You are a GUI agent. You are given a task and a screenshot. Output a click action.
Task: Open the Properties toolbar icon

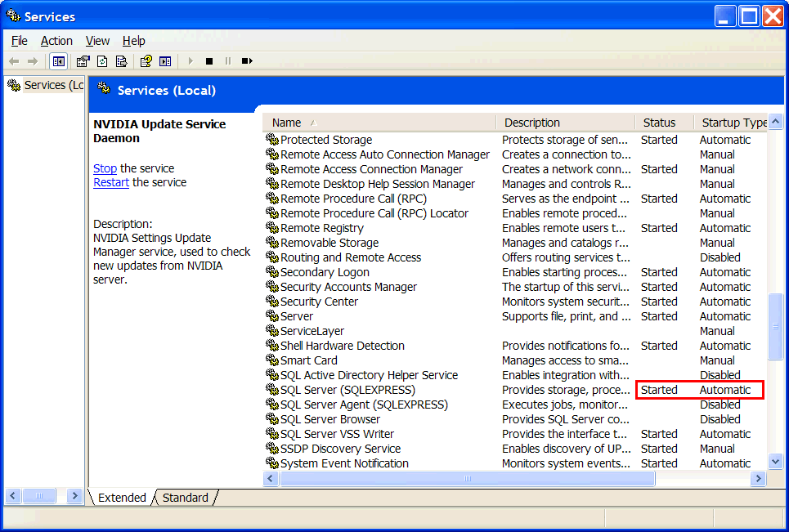[x=83, y=61]
